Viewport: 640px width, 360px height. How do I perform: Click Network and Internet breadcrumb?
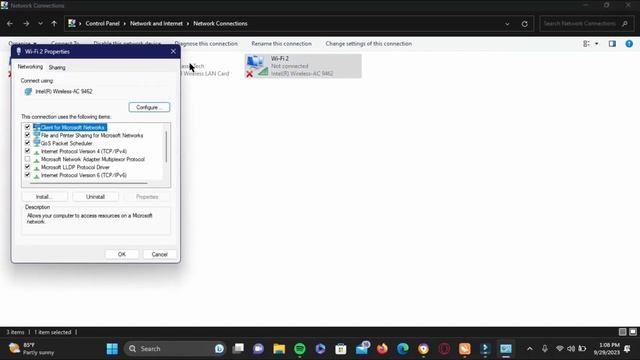(x=156, y=24)
